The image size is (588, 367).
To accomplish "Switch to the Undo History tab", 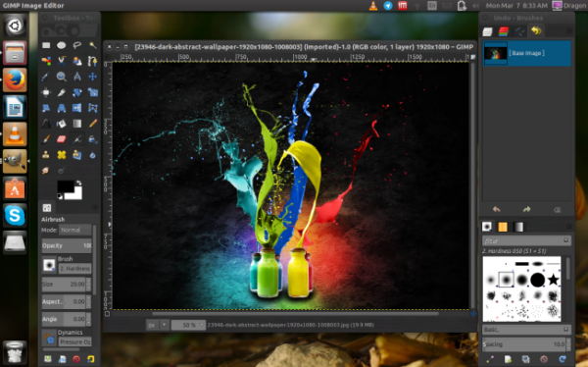I will [x=536, y=30].
